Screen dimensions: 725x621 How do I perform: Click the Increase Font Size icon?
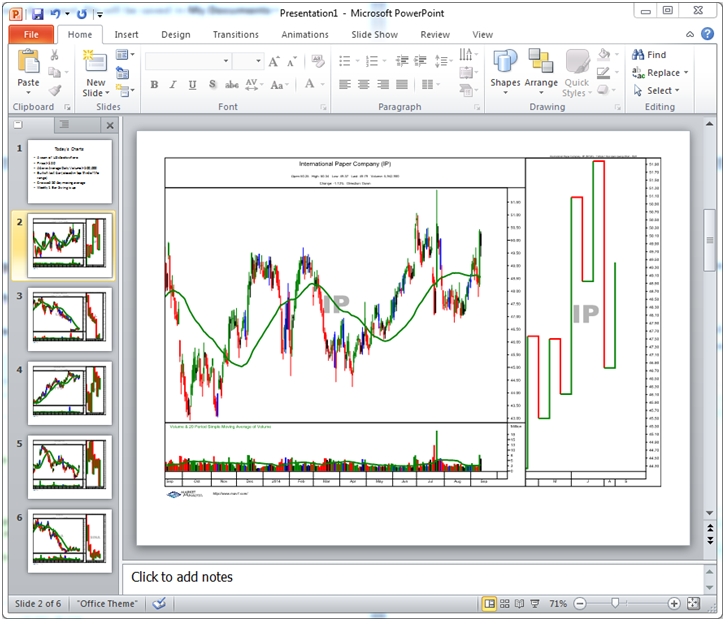(x=274, y=61)
